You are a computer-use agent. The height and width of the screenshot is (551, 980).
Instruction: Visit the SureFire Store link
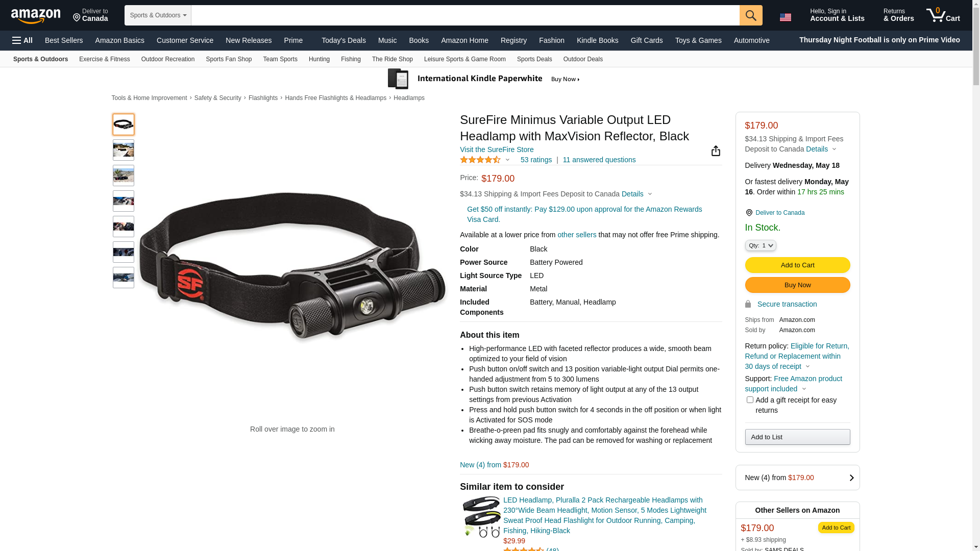coord(496,149)
